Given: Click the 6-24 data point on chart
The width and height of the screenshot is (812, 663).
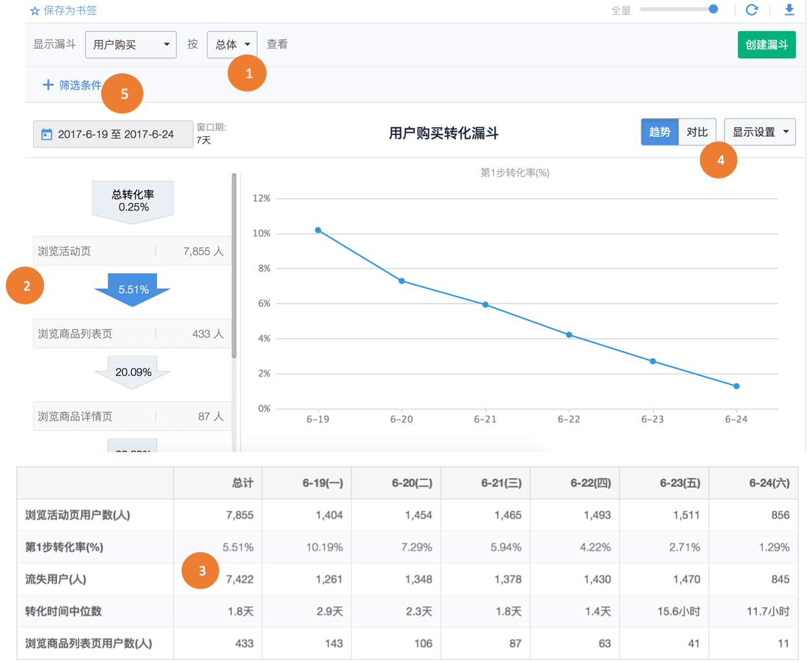Looking at the screenshot, I should tap(736, 386).
